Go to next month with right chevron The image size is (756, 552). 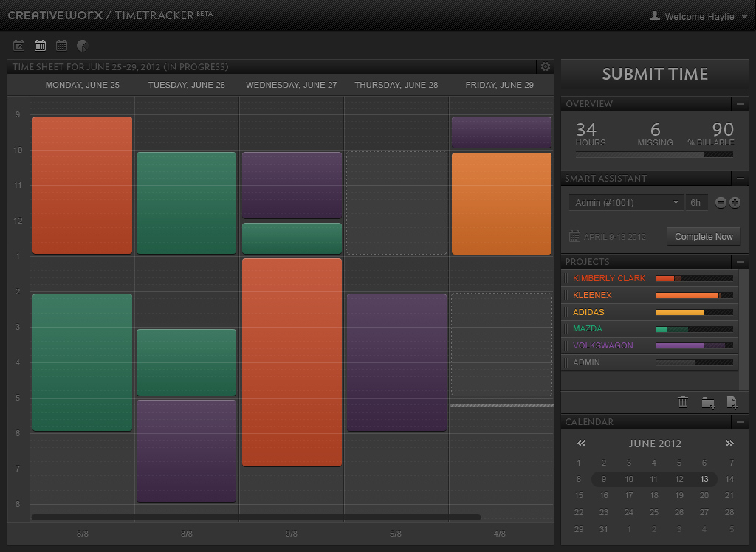[x=729, y=444]
